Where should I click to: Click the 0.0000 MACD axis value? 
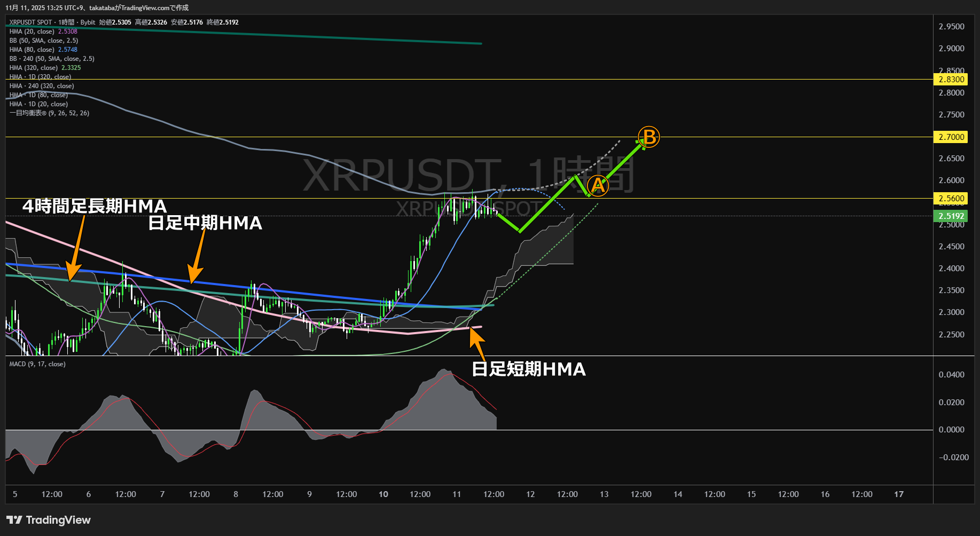(x=952, y=430)
